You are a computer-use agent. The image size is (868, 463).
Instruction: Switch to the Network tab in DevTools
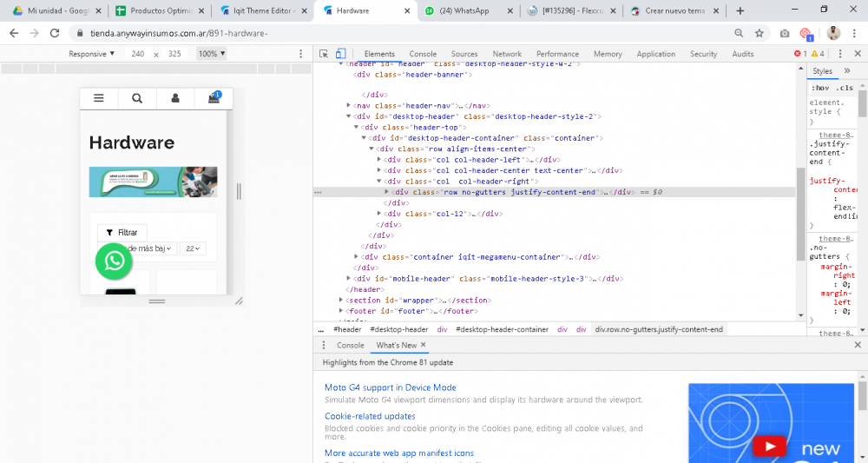click(507, 54)
